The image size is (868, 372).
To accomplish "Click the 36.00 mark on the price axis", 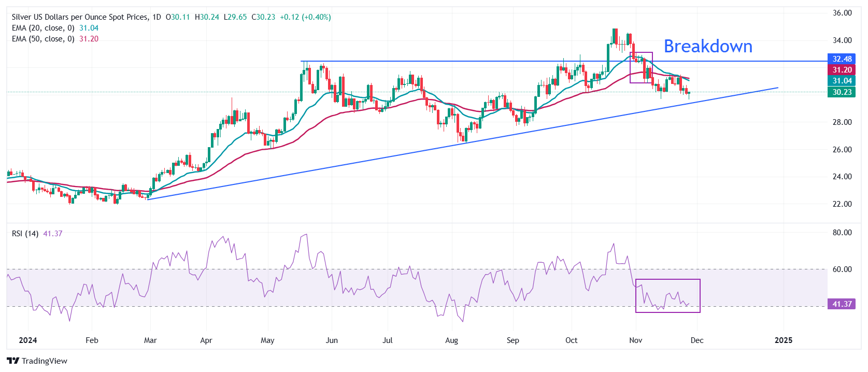I will point(842,13).
